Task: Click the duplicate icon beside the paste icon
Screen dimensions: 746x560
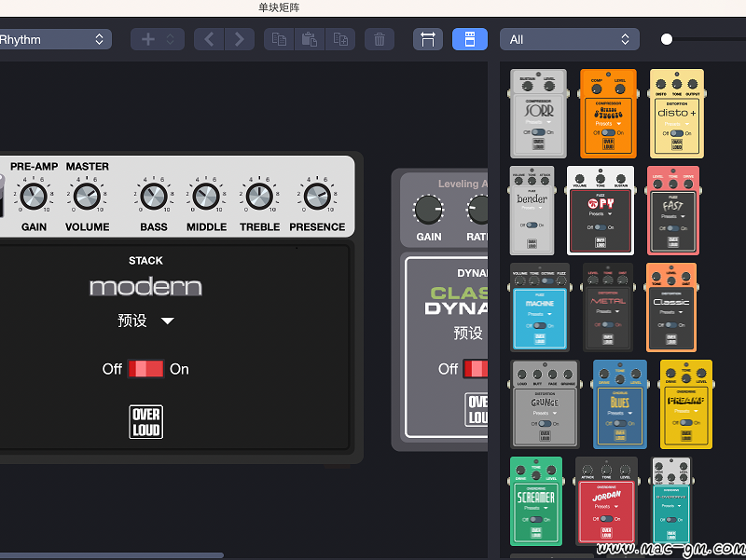Action: pos(340,39)
